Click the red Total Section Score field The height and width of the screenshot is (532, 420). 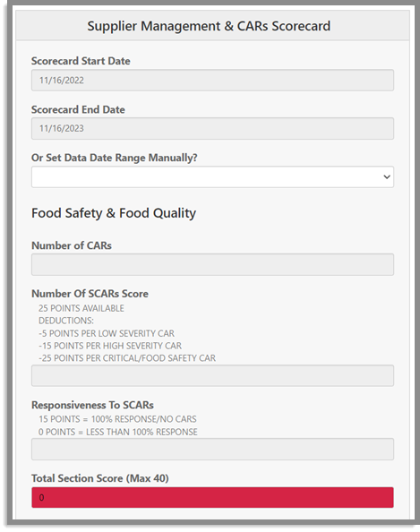click(x=212, y=497)
